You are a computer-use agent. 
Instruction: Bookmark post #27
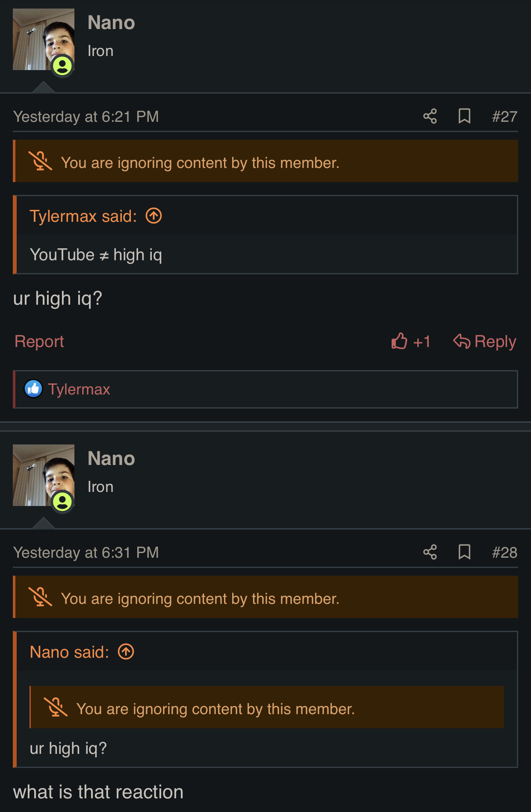click(x=464, y=116)
